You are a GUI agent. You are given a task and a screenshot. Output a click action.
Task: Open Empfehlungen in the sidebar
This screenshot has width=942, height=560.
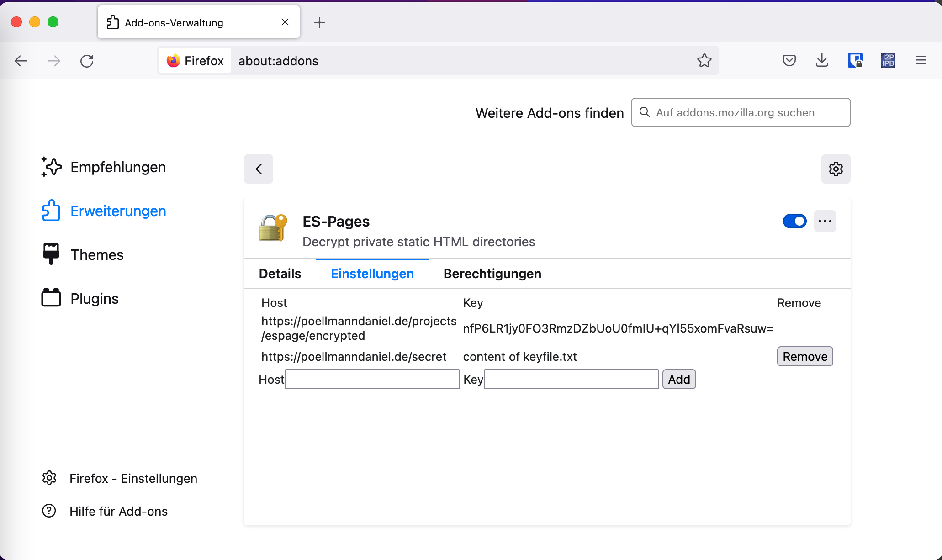tap(104, 167)
